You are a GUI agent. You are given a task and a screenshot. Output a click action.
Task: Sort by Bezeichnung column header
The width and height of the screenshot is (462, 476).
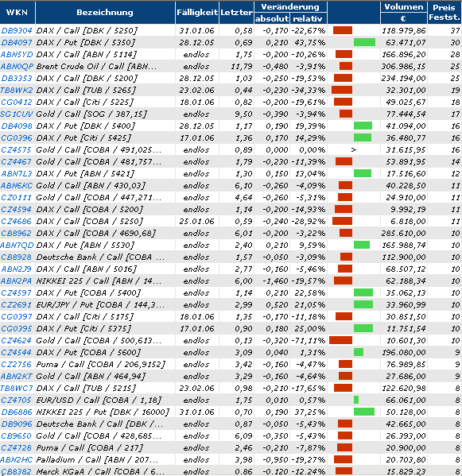click(105, 13)
